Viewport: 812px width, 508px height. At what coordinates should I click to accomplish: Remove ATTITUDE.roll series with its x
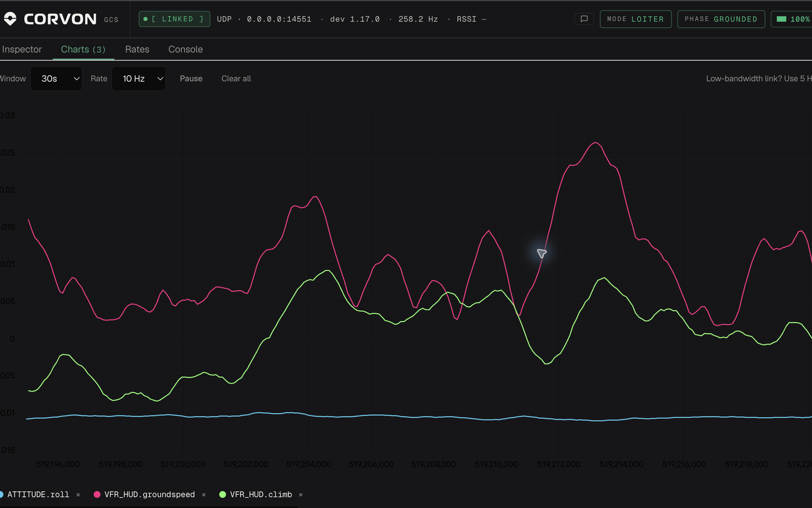(x=78, y=494)
